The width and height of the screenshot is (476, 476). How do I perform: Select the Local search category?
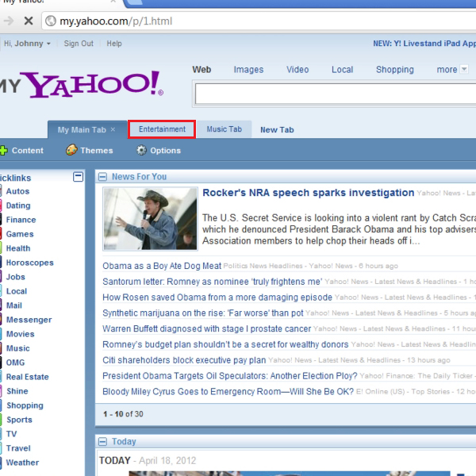click(x=342, y=70)
